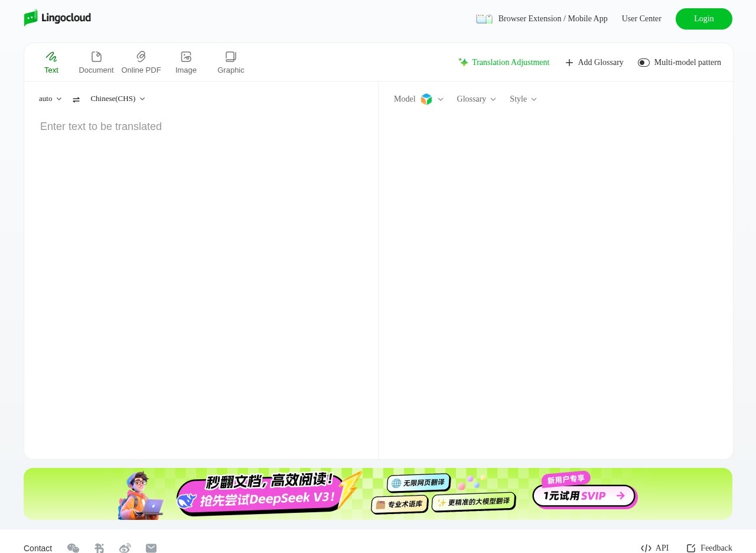Open the email contact icon
This screenshot has height=553, width=756.
click(x=151, y=548)
